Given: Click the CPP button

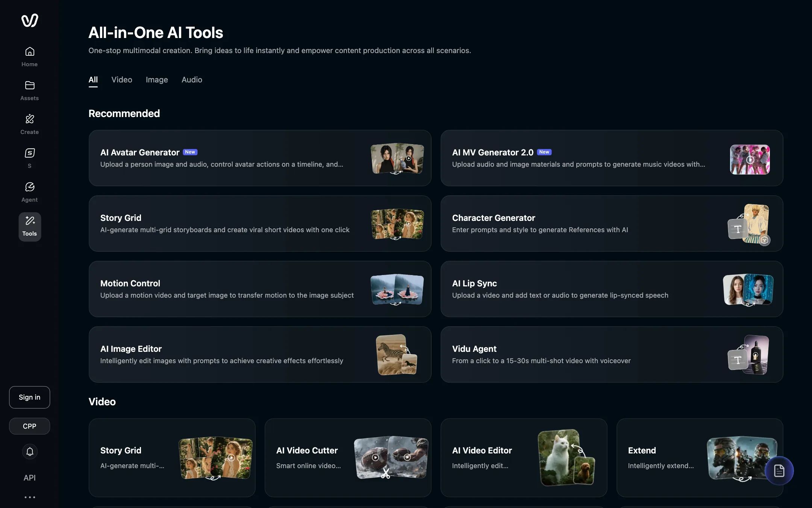Looking at the screenshot, I should pyautogui.click(x=29, y=426).
